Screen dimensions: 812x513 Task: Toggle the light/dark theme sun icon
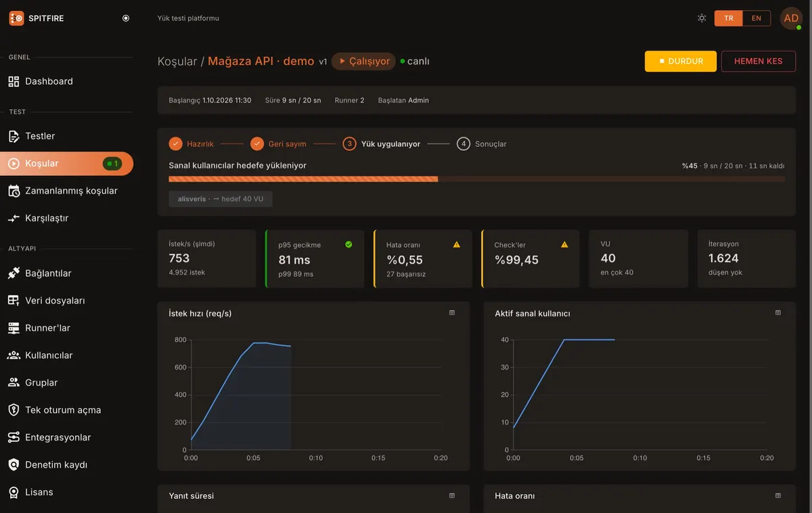(x=702, y=18)
